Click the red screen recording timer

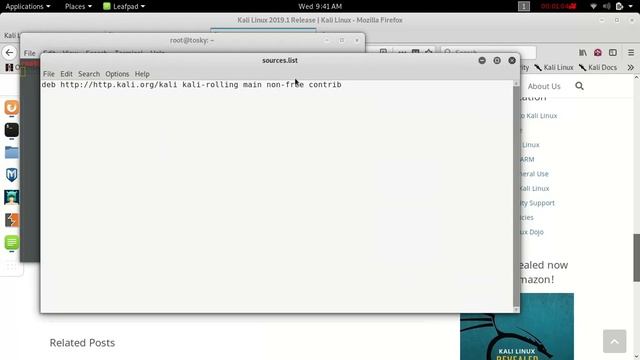[x=558, y=6]
